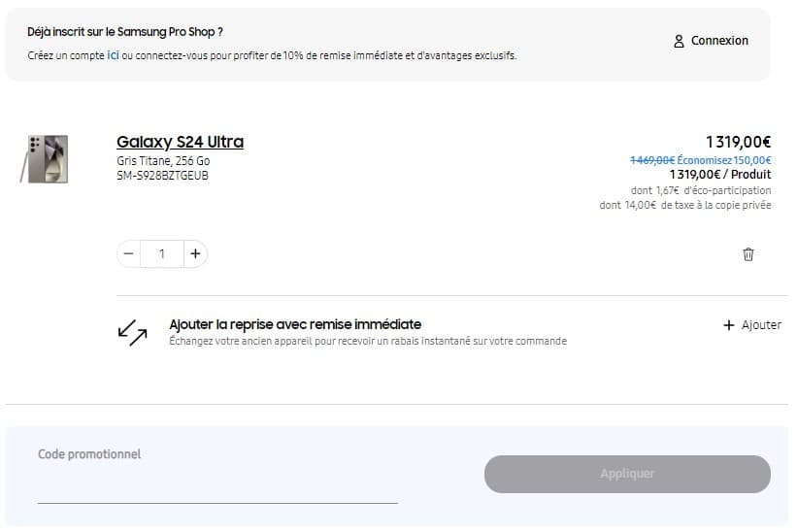This screenshot has height=532, width=797.
Task: Click the SKU text SM-S928BZTGEUB
Action: click(x=163, y=176)
